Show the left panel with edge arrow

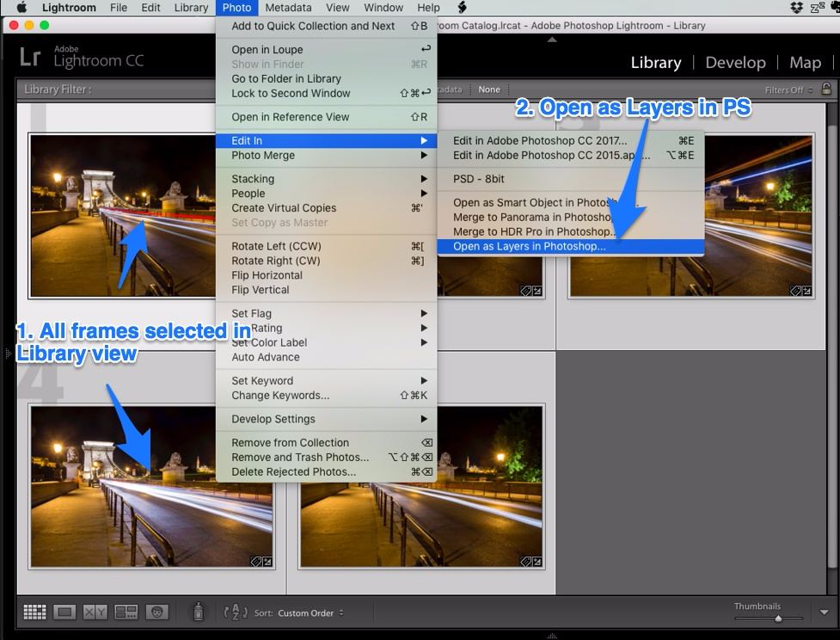point(8,354)
